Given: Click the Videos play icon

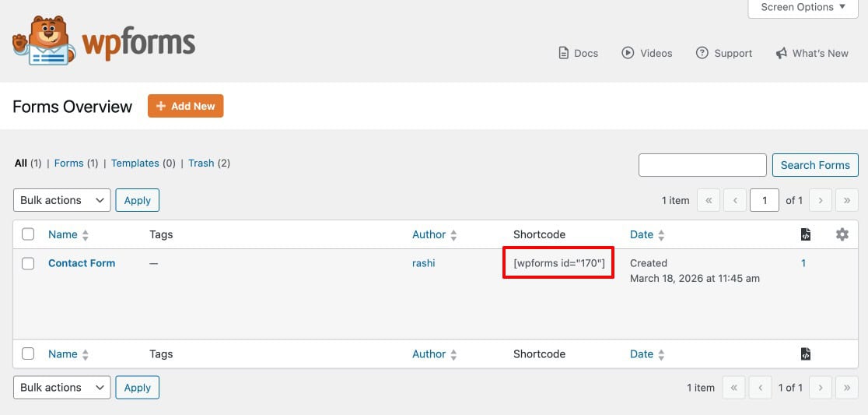Looking at the screenshot, I should click(628, 53).
